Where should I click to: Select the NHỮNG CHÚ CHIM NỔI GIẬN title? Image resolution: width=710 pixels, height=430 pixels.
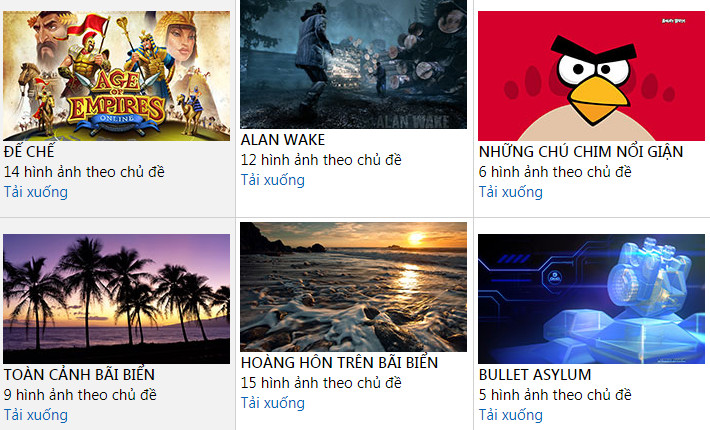[581, 151]
